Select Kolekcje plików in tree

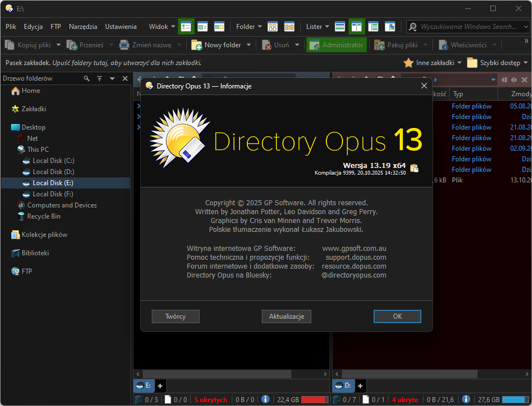tap(39, 235)
